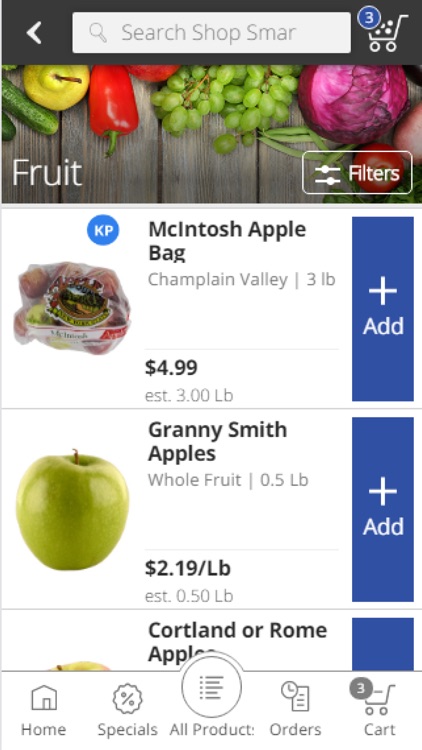Open the shopping cart icon in header
This screenshot has height=750, width=422.
click(x=388, y=33)
